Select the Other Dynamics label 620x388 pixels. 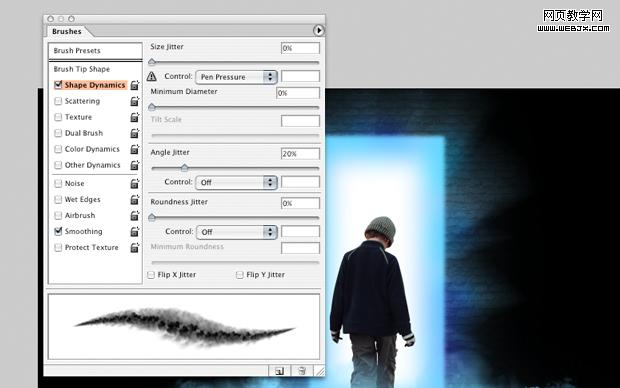coord(93,165)
